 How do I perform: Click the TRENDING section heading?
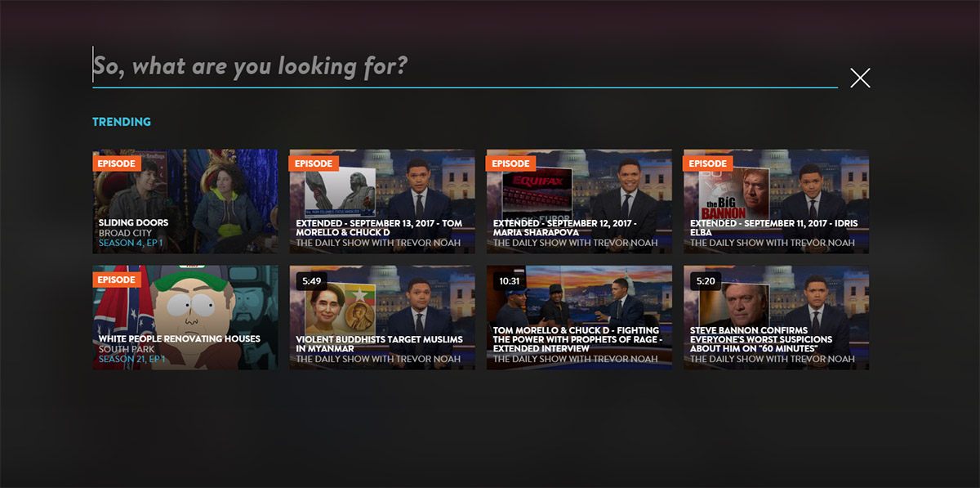tap(122, 122)
